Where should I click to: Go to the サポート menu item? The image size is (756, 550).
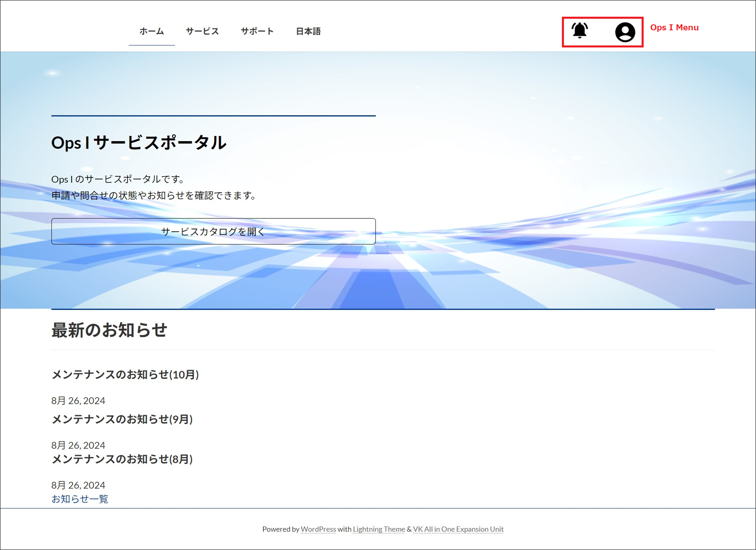point(257,31)
